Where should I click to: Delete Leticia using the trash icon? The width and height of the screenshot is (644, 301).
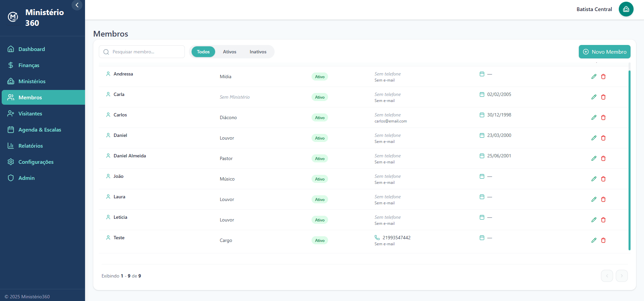(603, 220)
